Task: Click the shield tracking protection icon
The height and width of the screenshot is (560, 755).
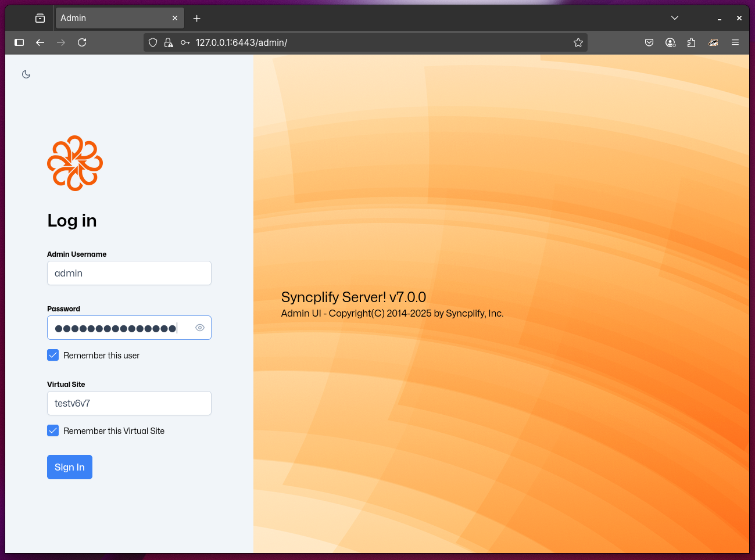Action: point(152,42)
